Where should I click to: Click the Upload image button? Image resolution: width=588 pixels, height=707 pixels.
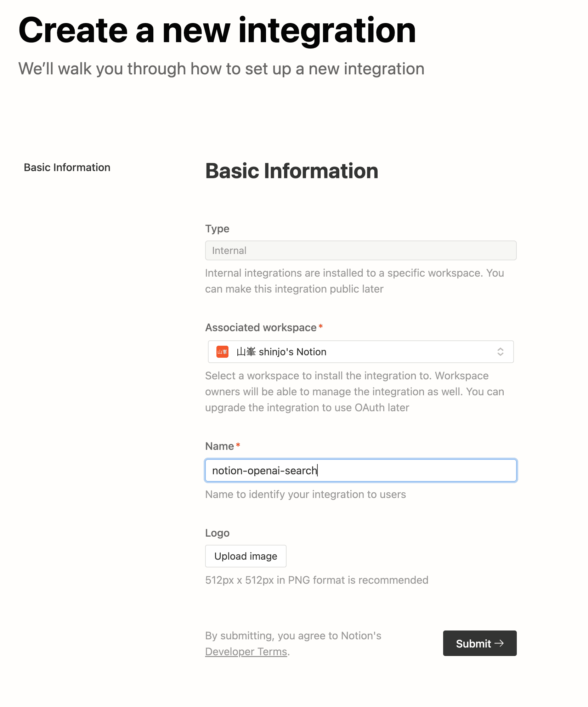pyautogui.click(x=245, y=556)
